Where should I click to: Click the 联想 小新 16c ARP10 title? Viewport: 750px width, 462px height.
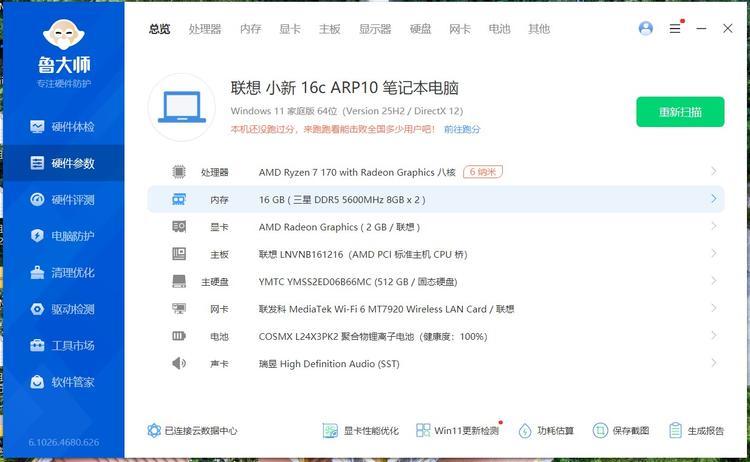[344, 88]
